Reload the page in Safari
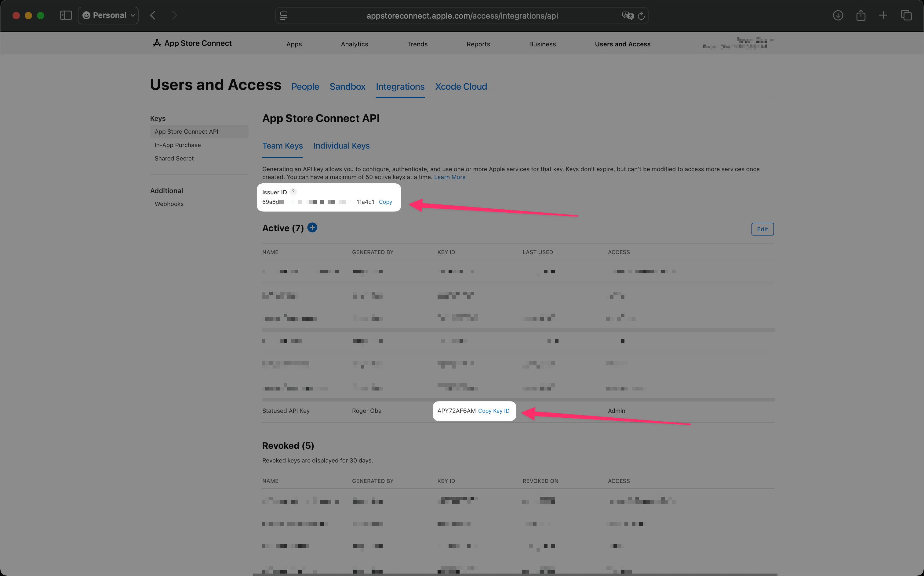This screenshot has height=576, width=924. (642, 15)
